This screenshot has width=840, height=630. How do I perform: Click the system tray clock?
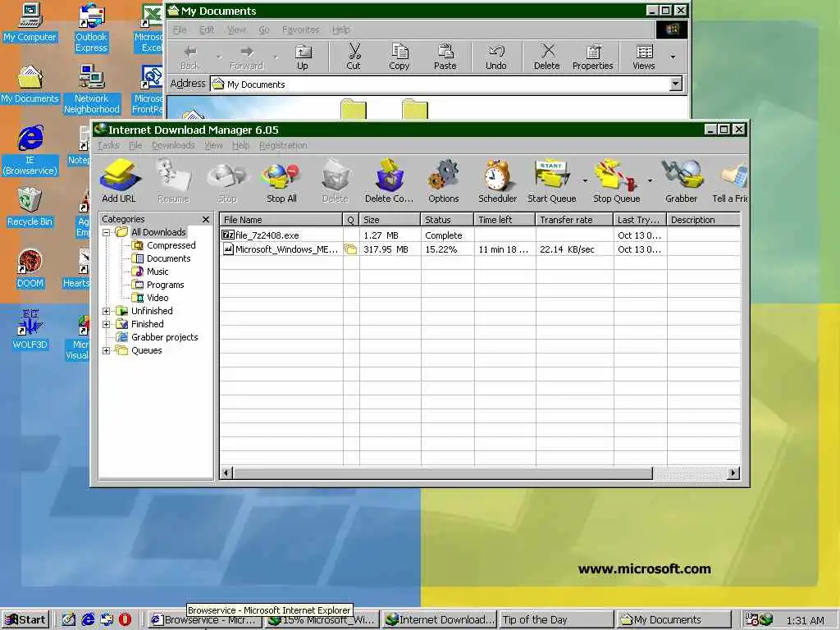point(805,620)
